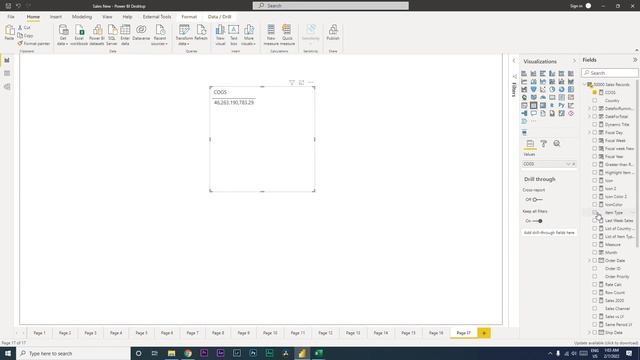Create a New measure
The width and height of the screenshot is (640, 360).
point(271,35)
